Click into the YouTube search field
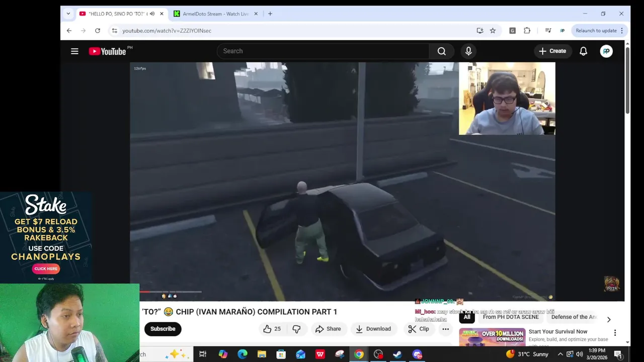Image resolution: width=644 pixels, height=362 pixels. pyautogui.click(x=323, y=51)
